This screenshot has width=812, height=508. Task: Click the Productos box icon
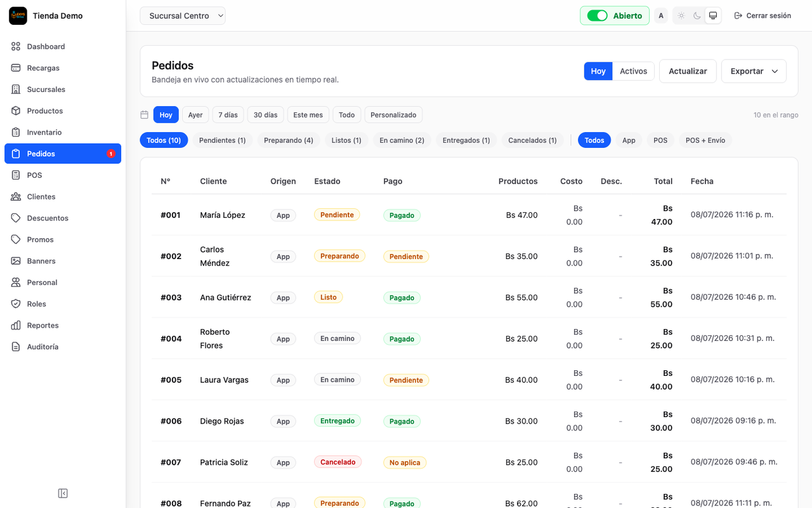click(16, 110)
